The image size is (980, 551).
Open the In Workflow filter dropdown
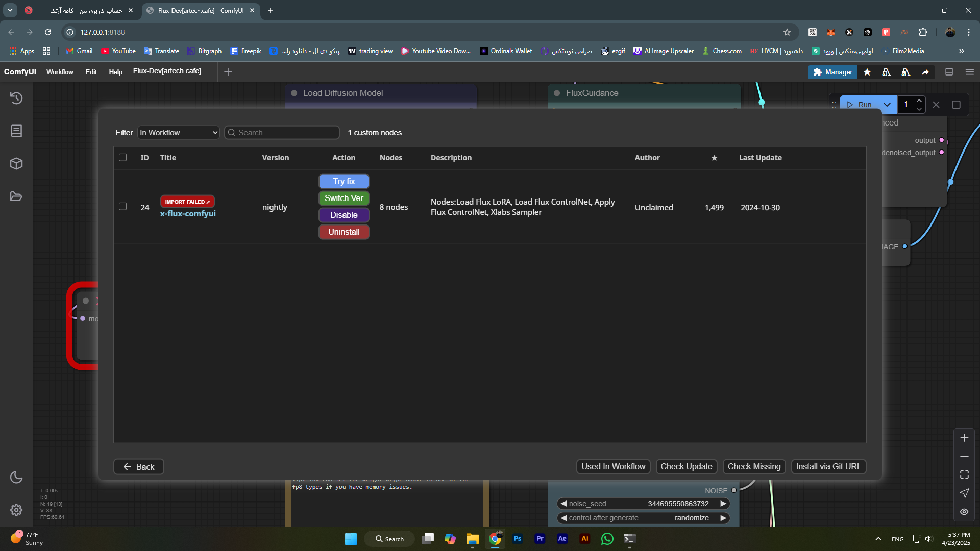tap(178, 133)
